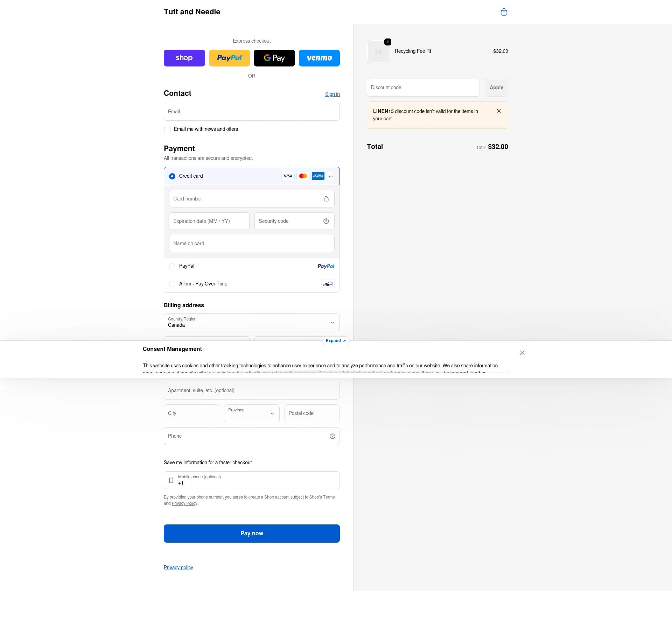
Task: Click the +5 more card brands badge
Action: coord(330,176)
